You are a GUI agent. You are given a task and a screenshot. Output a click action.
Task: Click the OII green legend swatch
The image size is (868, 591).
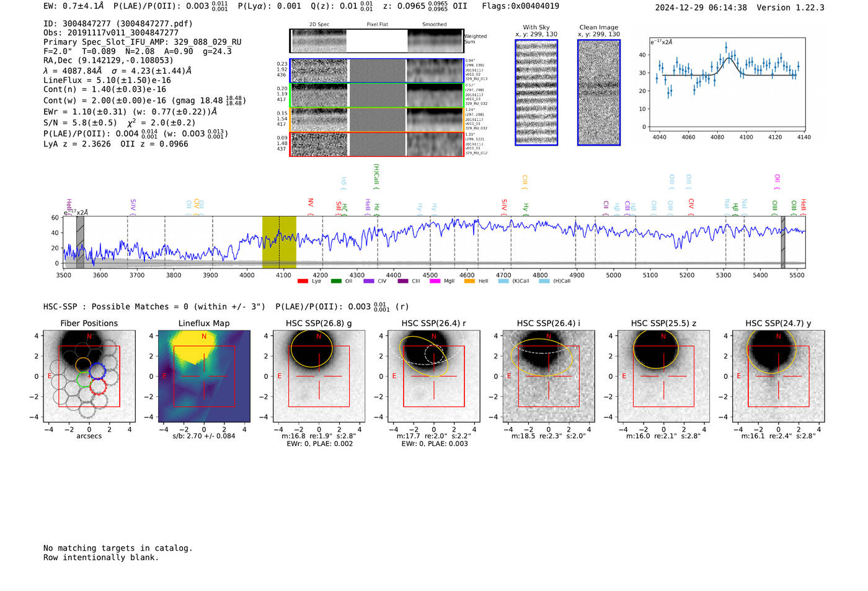click(336, 281)
